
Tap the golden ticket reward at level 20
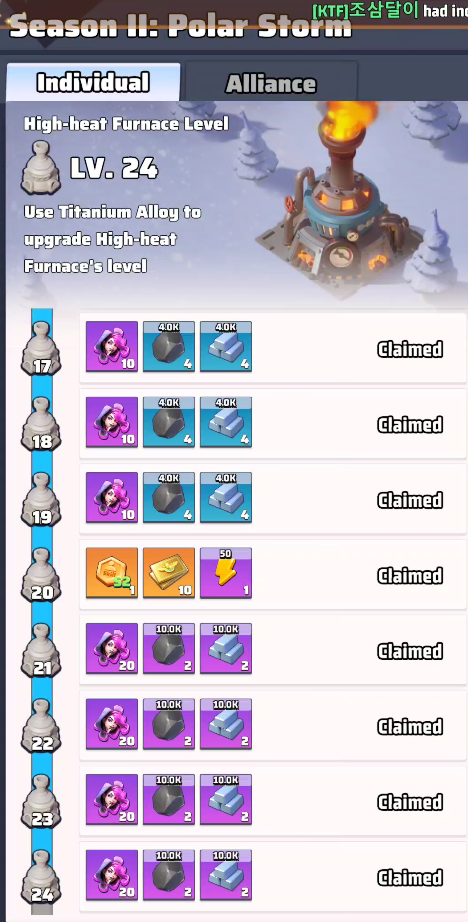point(169,573)
